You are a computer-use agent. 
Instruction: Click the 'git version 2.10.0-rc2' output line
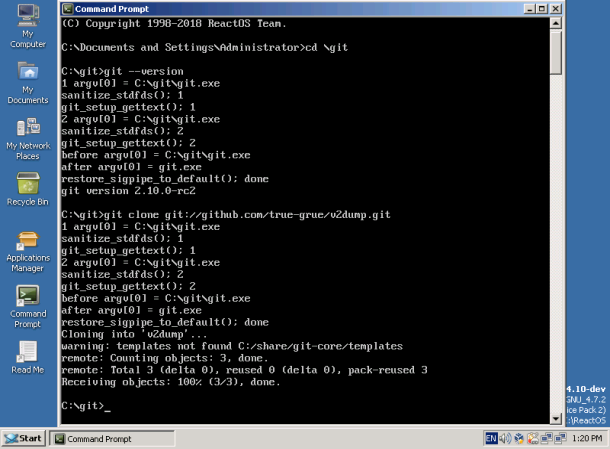tap(128, 191)
